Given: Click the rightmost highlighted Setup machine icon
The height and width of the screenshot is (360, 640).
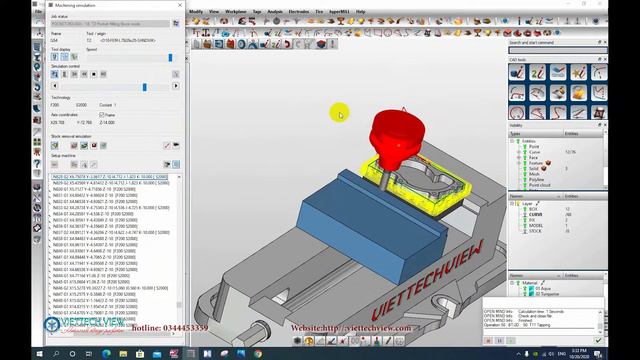Looking at the screenshot, I should (x=176, y=164).
